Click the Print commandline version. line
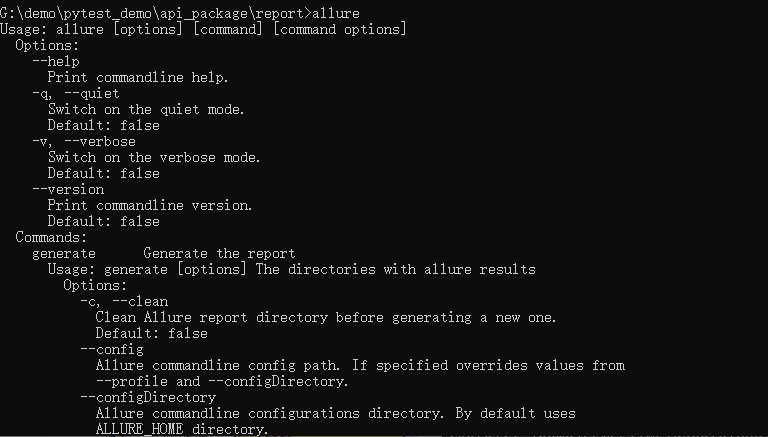 click(150, 205)
